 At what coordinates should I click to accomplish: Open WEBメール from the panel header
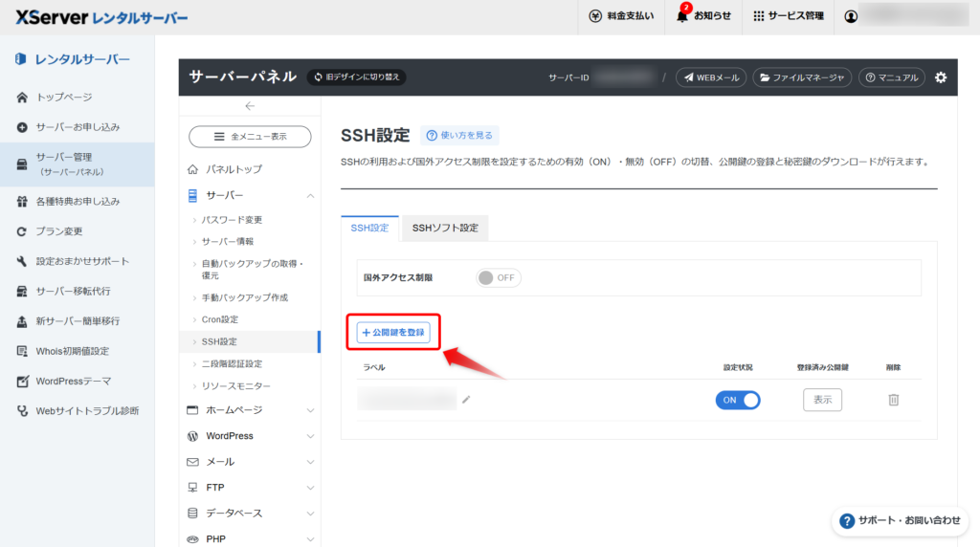point(711,77)
